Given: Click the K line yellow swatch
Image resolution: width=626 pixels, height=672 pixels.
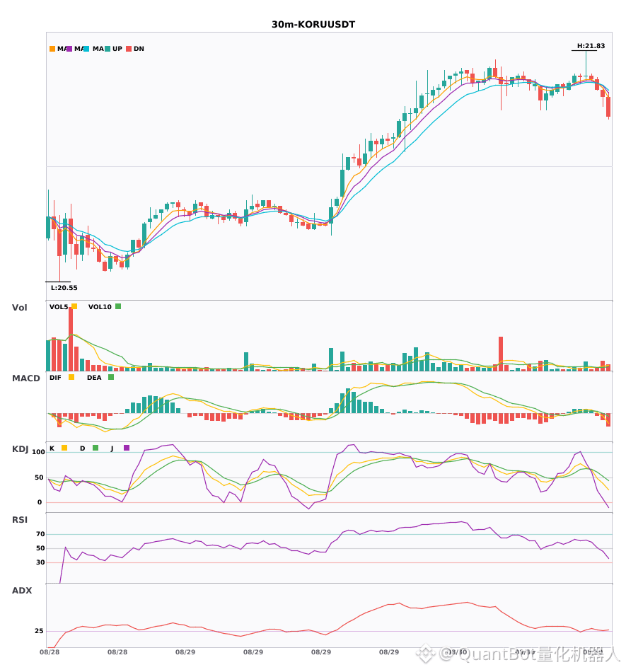Looking at the screenshot, I should coord(64,448).
